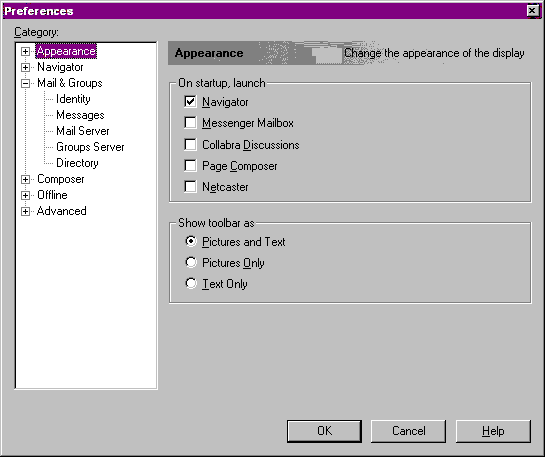Select Mail Server in the category tree
Viewport: 545px width, 457px height.
(83, 131)
